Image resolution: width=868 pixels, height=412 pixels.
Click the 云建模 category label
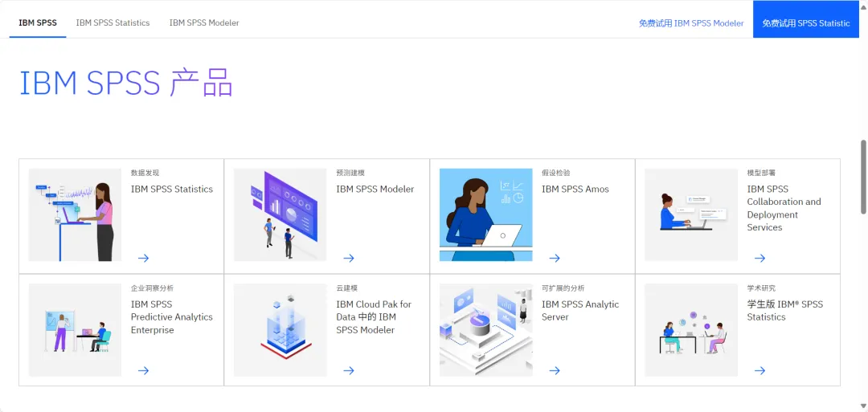tap(347, 288)
